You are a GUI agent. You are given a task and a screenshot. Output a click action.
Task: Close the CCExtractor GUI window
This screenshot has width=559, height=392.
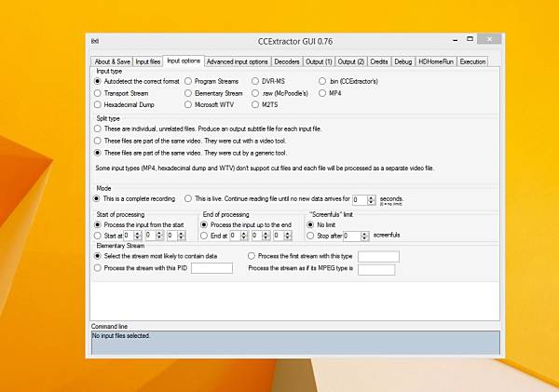[489, 39]
